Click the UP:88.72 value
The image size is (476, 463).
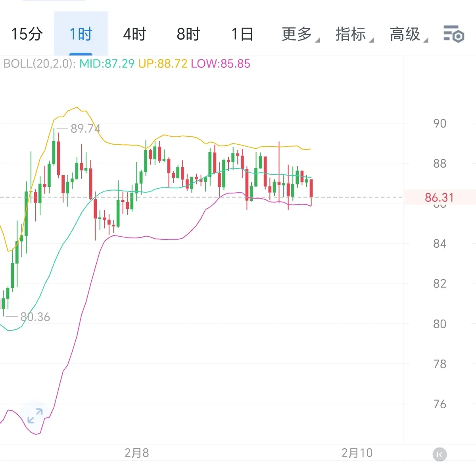coord(163,64)
